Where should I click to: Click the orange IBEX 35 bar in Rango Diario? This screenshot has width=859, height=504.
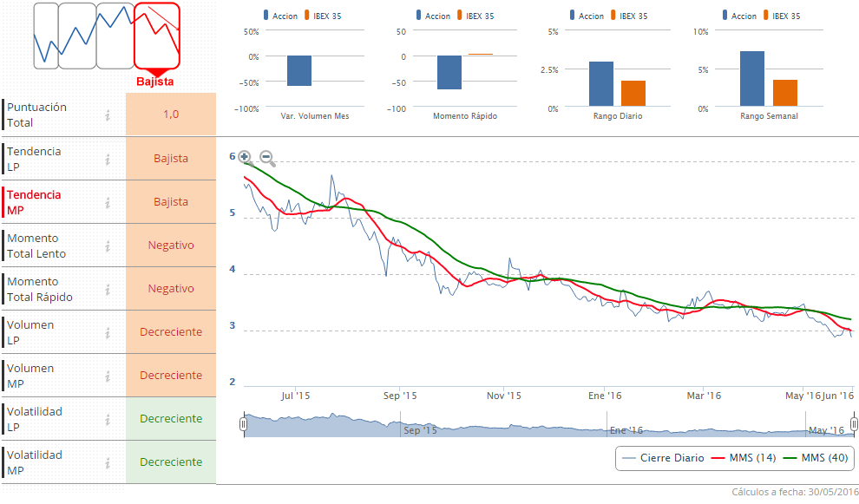pyautogui.click(x=633, y=93)
